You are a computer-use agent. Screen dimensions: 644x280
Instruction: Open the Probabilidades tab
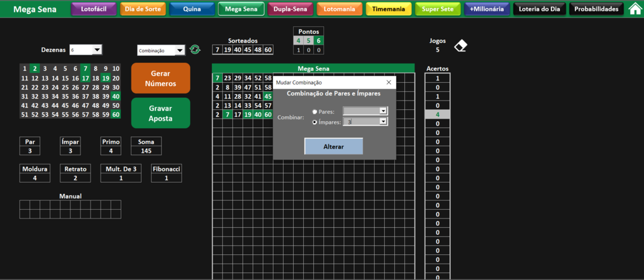(596, 9)
